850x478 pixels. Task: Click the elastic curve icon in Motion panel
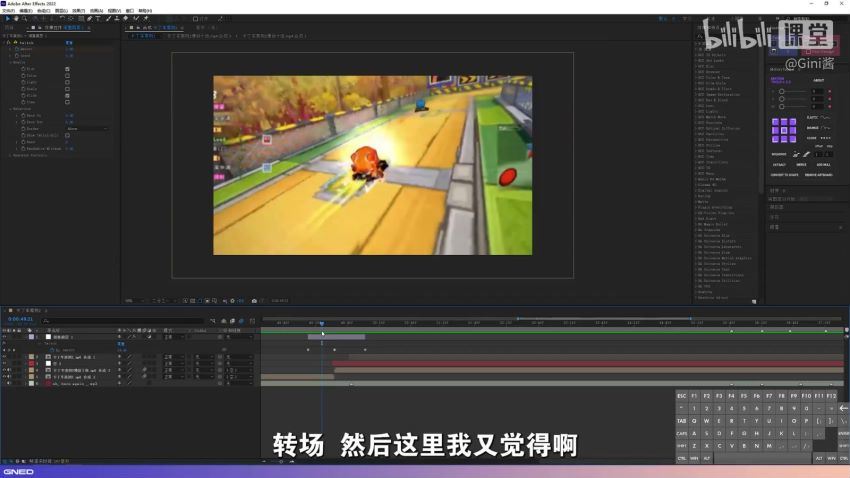pyautogui.click(x=826, y=117)
